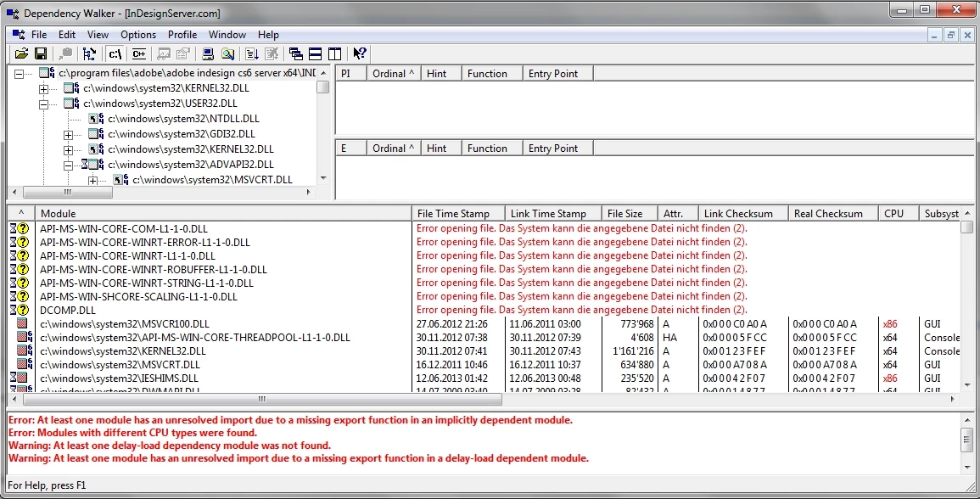Click the grayed-out Copy toolbar icon
Viewport: 980px width, 499px height.
pyautogui.click(x=65, y=53)
